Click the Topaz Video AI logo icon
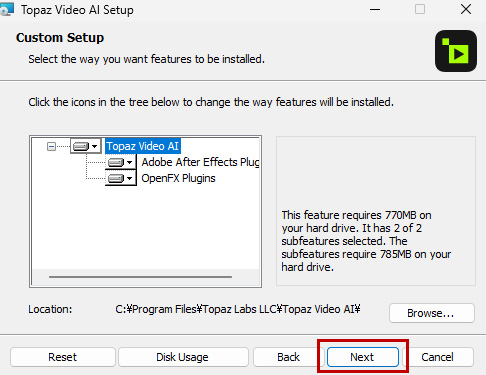Viewport: 486px width, 375px height. coord(456,51)
